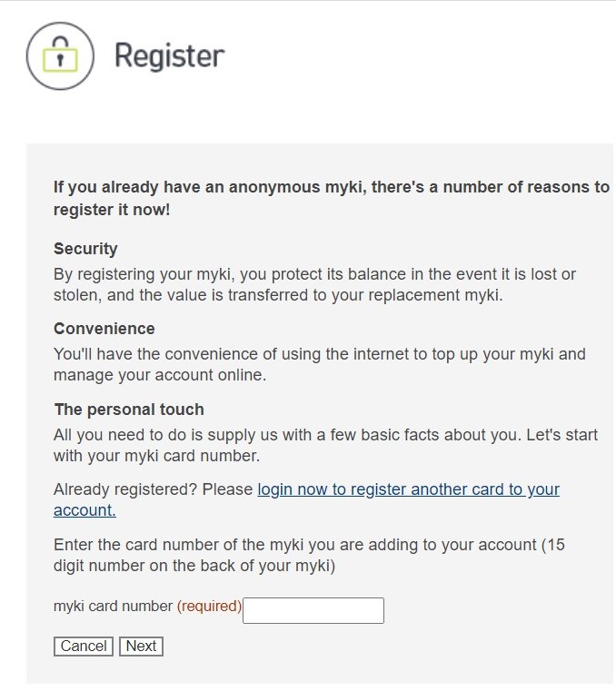Open the 'login now to register another card' link

(408, 489)
